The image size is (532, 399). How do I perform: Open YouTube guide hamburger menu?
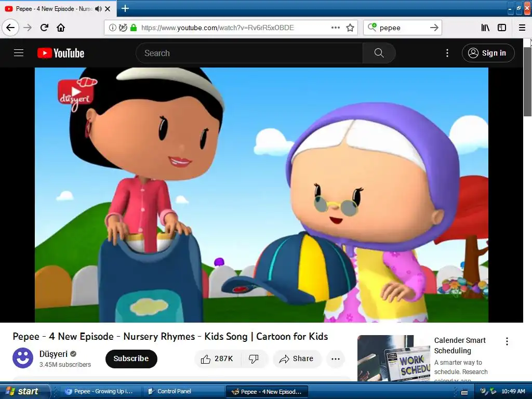point(19,53)
